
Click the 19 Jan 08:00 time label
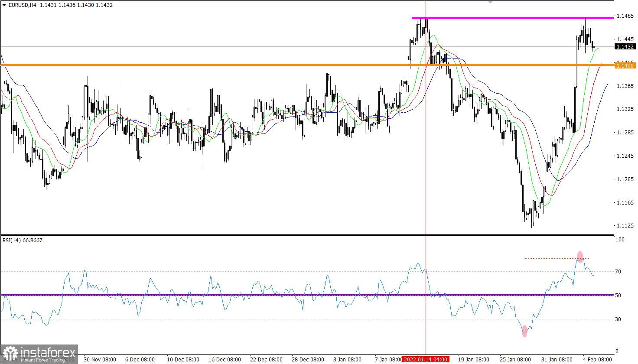(x=473, y=359)
